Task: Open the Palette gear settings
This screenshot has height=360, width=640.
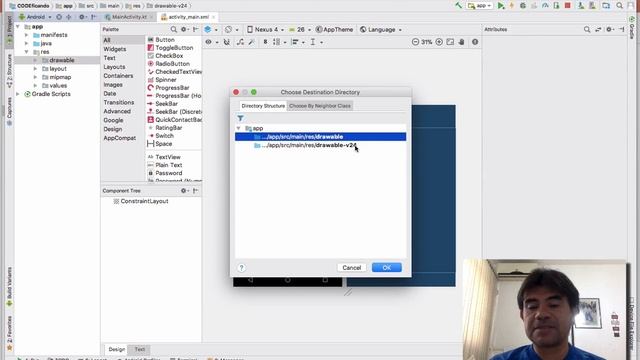Action: click(184, 29)
